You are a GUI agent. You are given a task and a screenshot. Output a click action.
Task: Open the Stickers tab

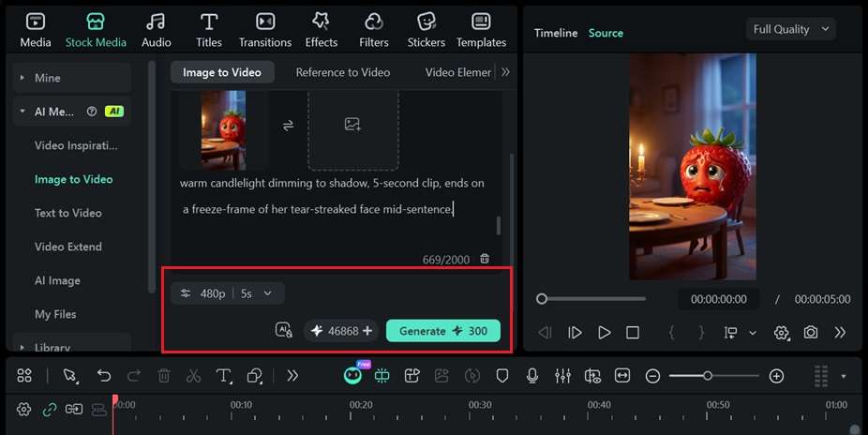click(x=427, y=30)
